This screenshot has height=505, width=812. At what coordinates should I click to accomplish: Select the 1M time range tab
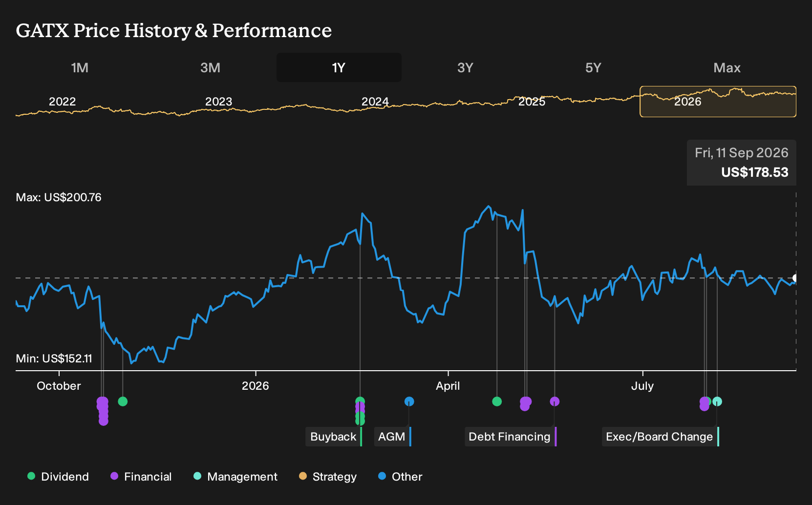(80, 67)
